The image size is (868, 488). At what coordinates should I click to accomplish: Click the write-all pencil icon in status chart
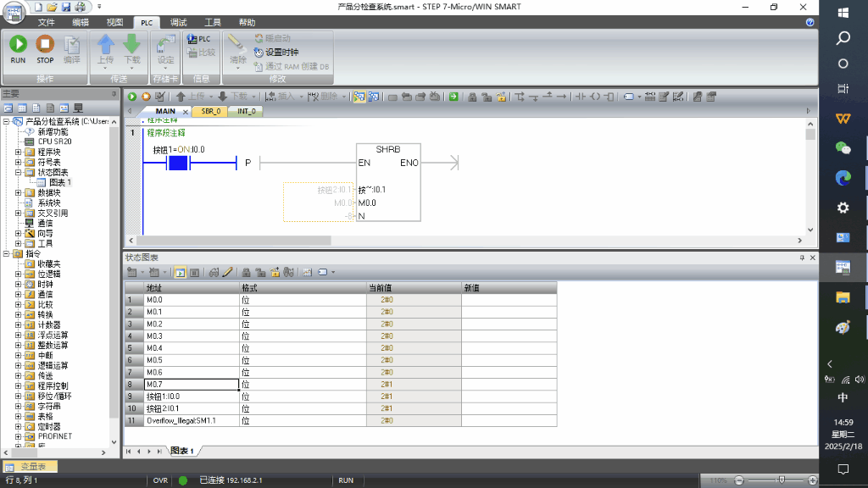tap(227, 272)
